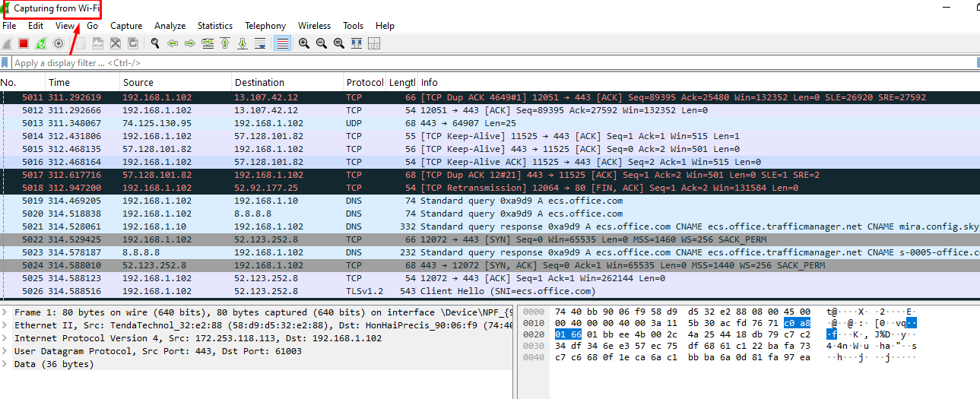Expand the Data (36 bytes) row
The width and height of the screenshot is (980, 399).
5,364
